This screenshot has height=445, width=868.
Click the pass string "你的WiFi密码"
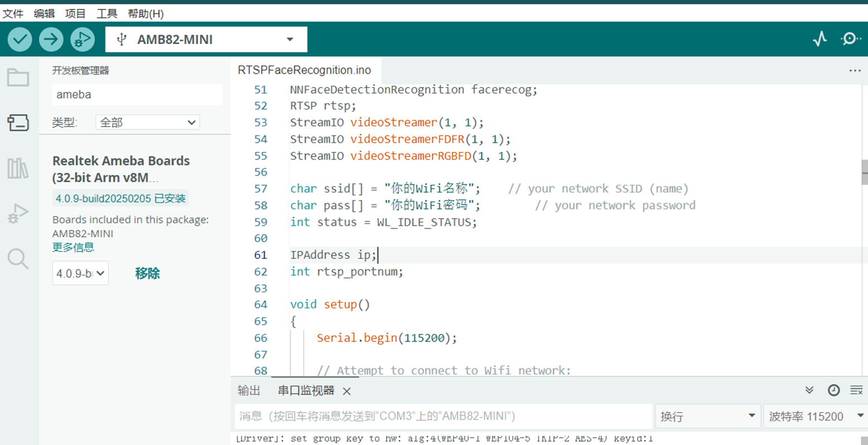coord(428,205)
